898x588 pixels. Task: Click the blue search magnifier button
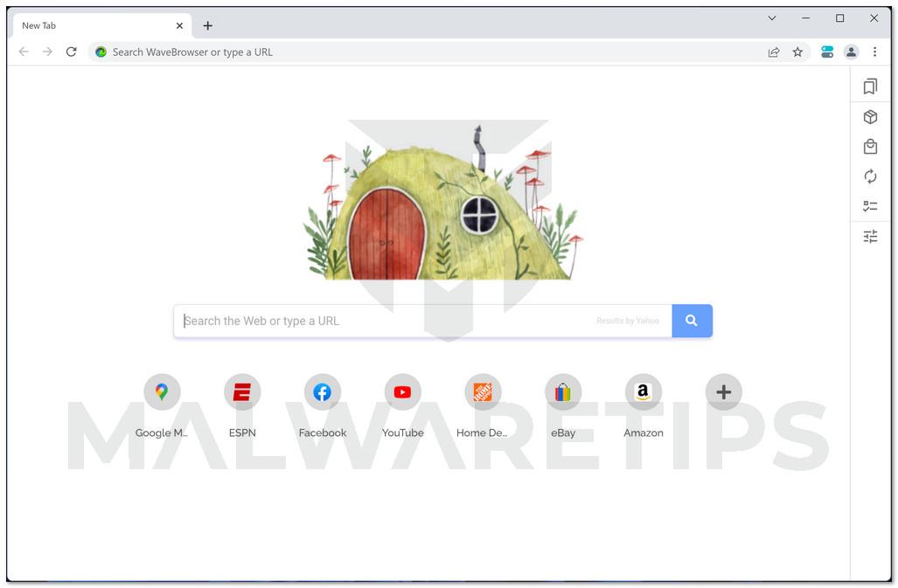point(692,321)
